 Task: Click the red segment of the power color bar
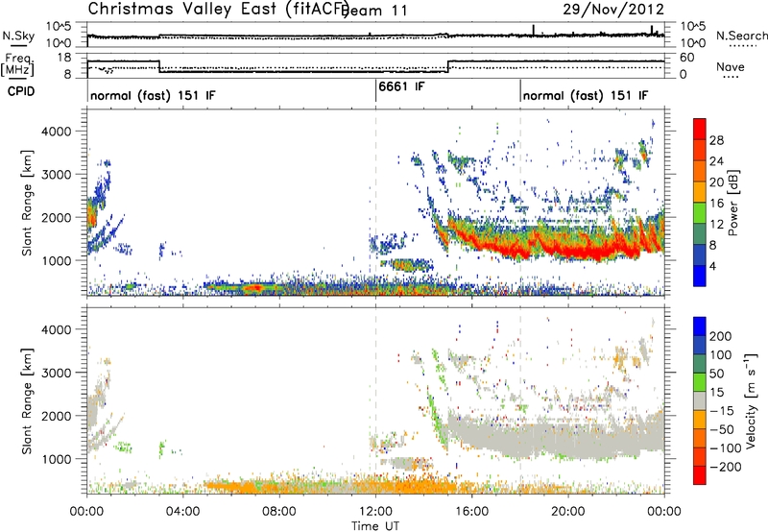700,130
